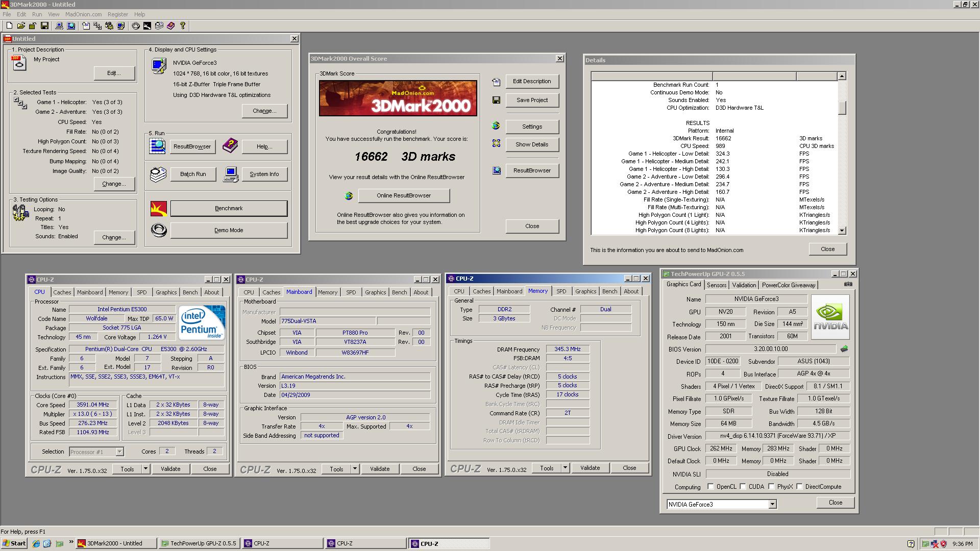Click the yellow question mark toolbar icon

click(183, 26)
